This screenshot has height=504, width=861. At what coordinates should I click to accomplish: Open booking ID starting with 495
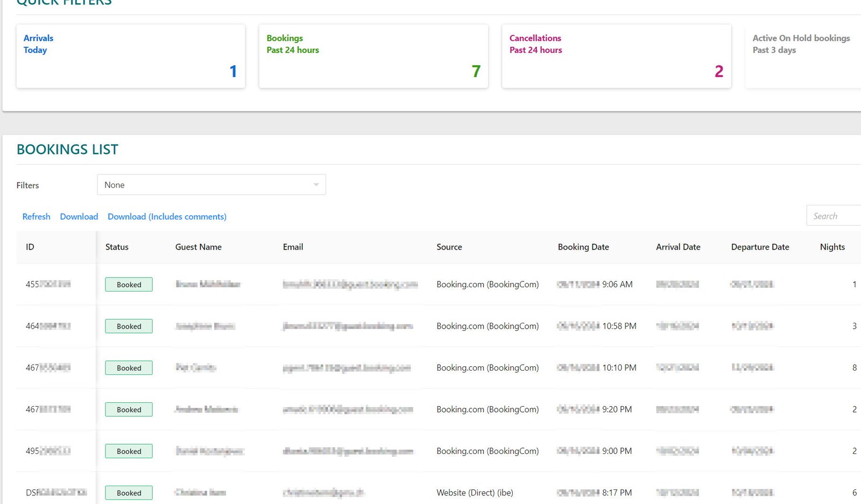pyautogui.click(x=48, y=451)
